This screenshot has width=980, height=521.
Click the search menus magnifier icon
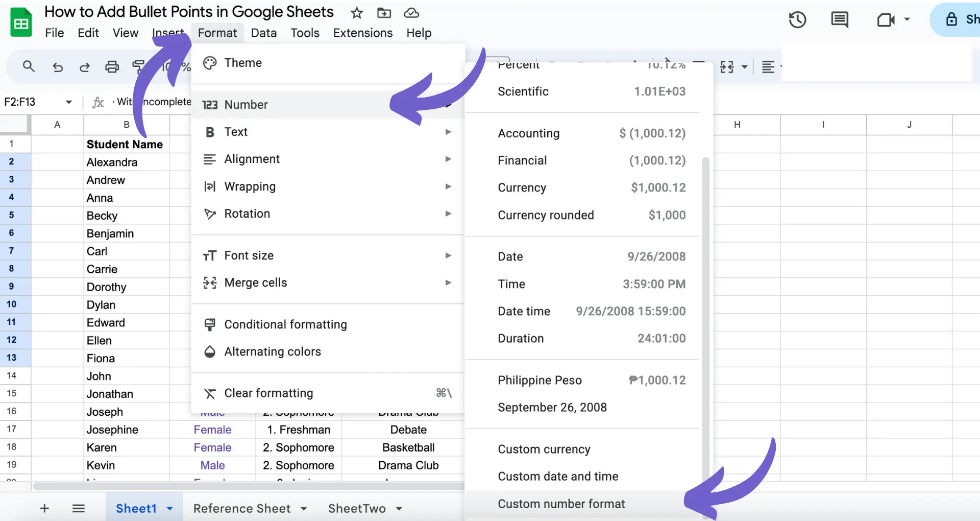(29, 66)
